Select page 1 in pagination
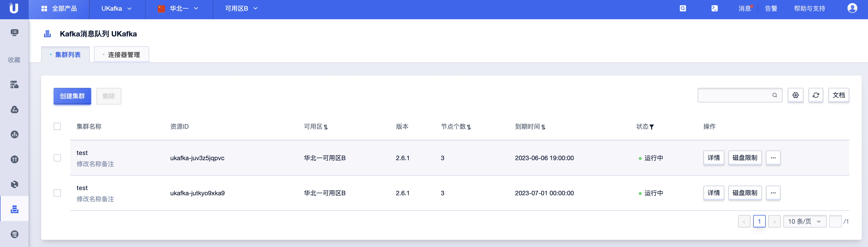Screen dimensions: 868x247 (x=759, y=221)
